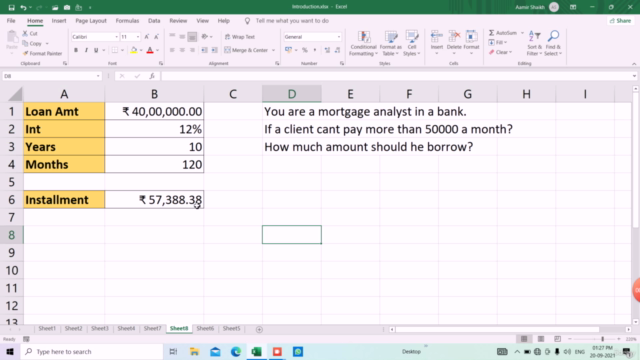Toggle Italic formatting
The height and width of the screenshot is (360, 640).
click(x=86, y=50)
